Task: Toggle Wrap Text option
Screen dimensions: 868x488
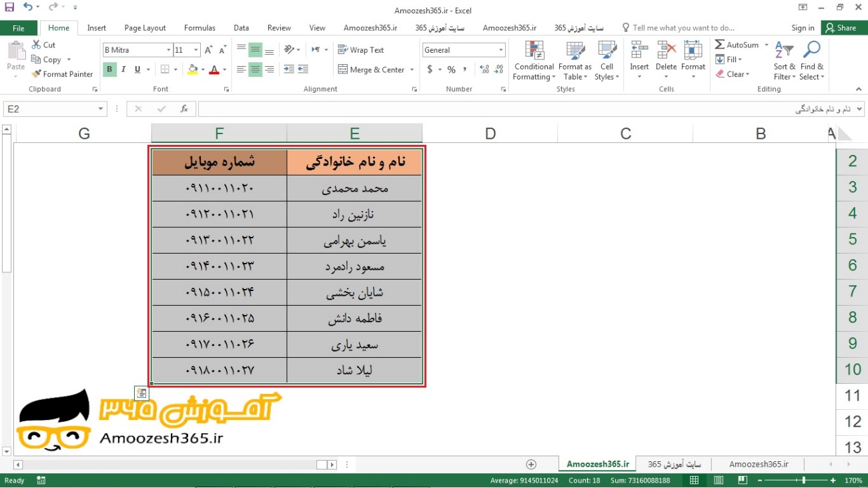Action: click(x=361, y=50)
